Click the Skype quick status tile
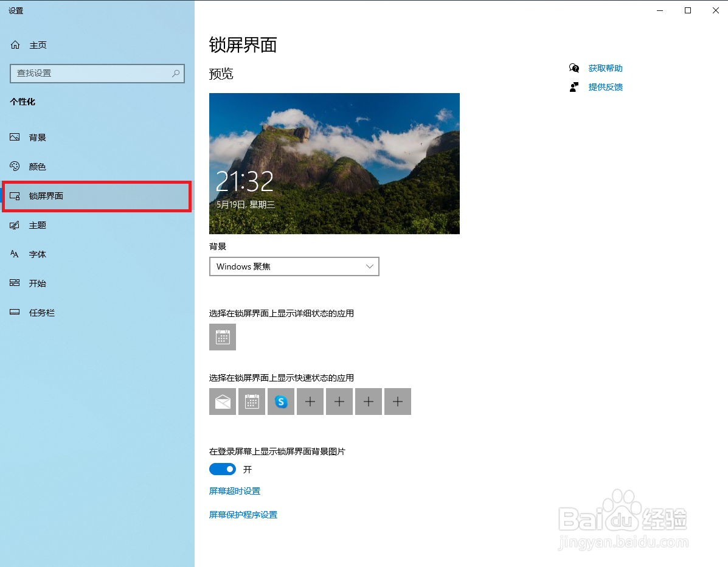This screenshot has width=728, height=567. pos(281,402)
